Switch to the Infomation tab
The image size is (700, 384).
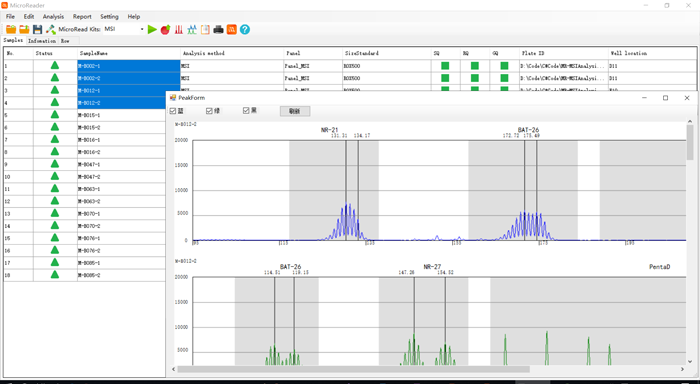(42, 41)
